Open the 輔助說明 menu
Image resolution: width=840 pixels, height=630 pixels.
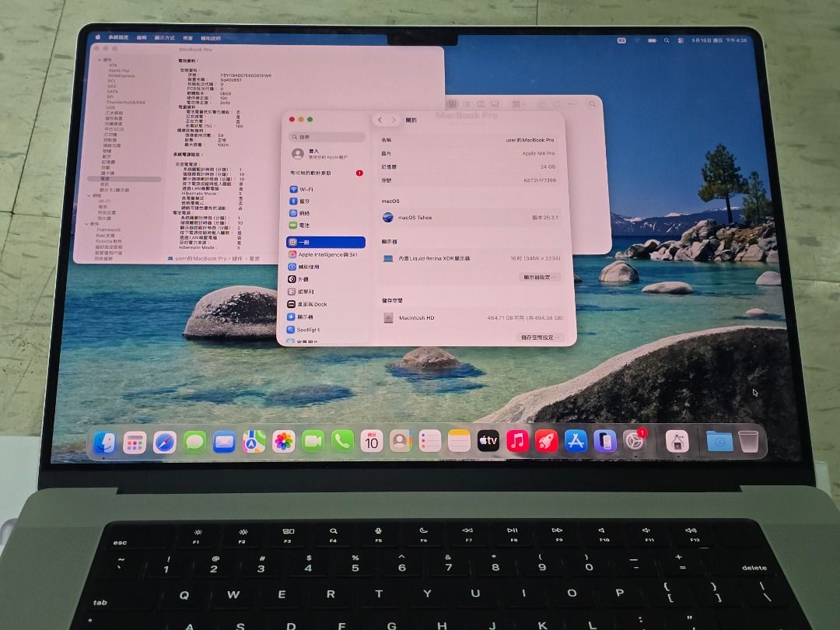tap(211, 39)
